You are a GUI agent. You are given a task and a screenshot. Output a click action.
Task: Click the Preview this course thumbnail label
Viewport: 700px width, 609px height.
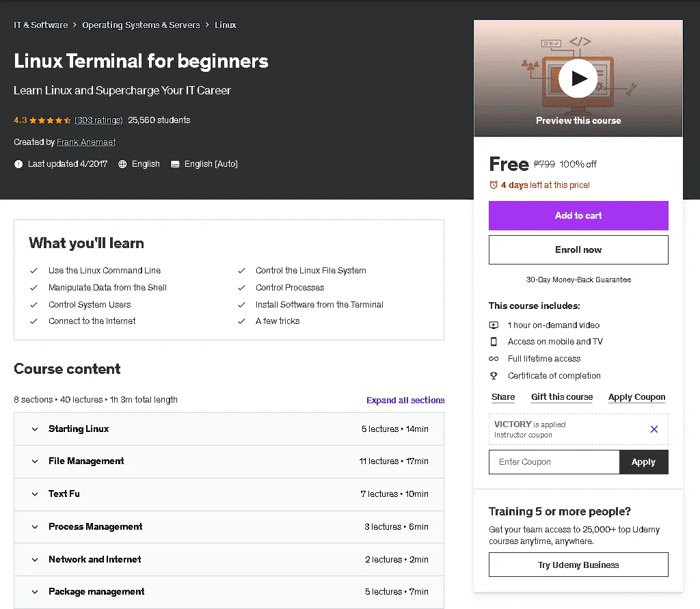578,120
